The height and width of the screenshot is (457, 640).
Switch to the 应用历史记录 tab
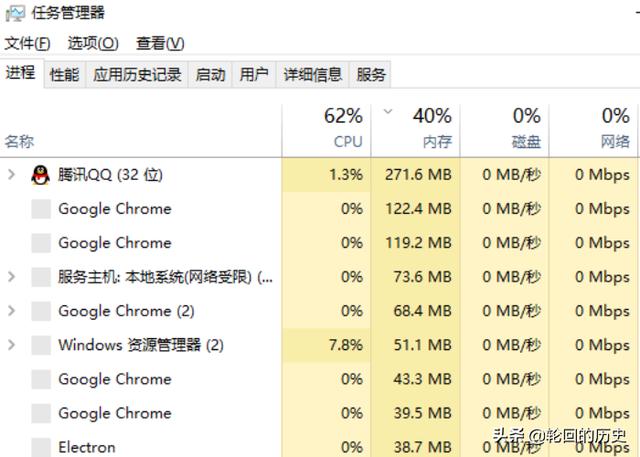(137, 74)
